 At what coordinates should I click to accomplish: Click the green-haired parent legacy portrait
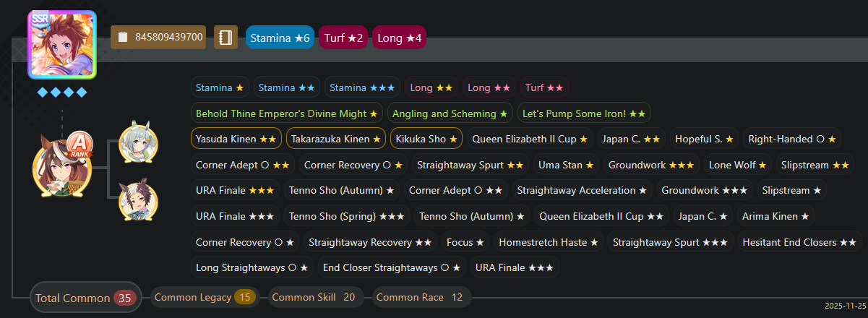pos(138,142)
